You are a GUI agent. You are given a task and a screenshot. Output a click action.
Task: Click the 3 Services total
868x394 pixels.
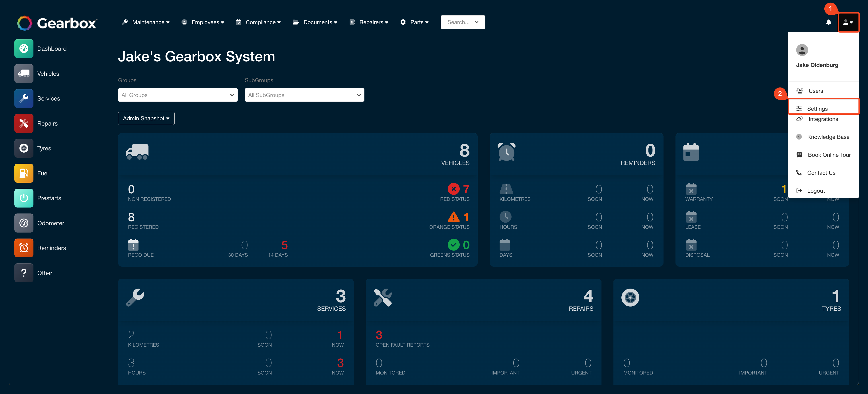coord(341,296)
